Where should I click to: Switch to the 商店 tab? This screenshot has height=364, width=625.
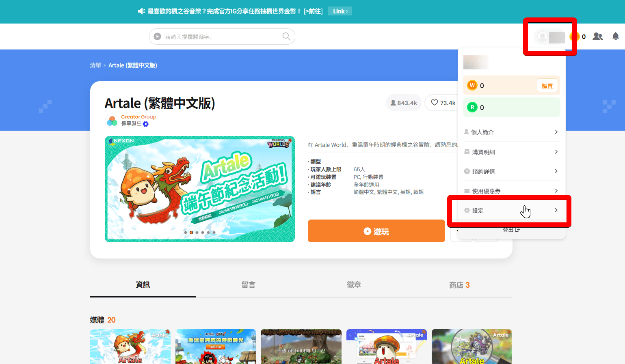pyautogui.click(x=460, y=285)
